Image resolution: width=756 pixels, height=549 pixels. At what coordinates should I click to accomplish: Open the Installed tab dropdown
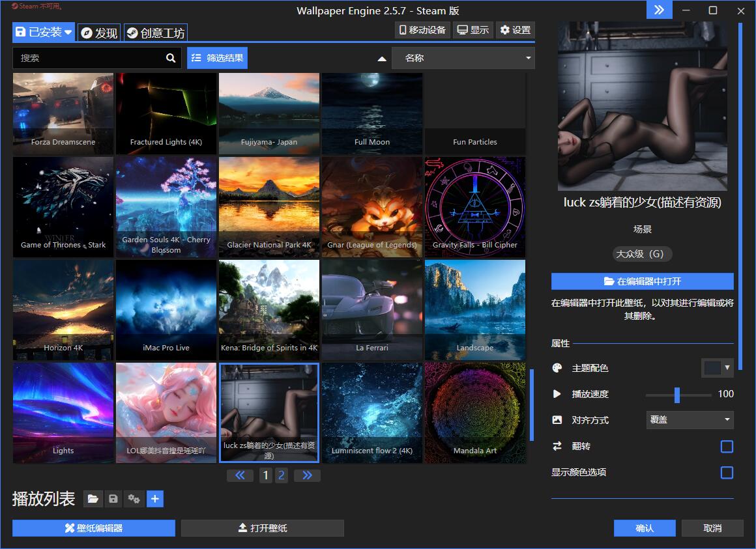coord(44,33)
